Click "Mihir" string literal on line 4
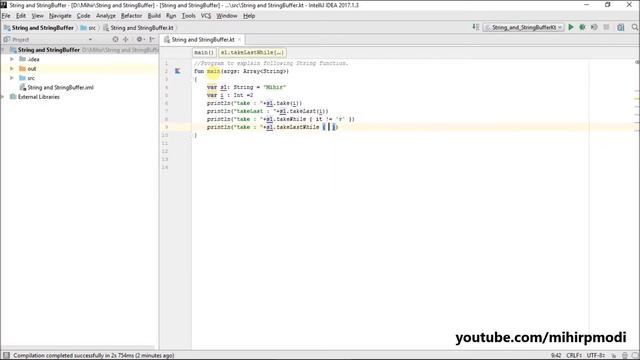Viewport: 640px width, 360px height. tap(275, 87)
